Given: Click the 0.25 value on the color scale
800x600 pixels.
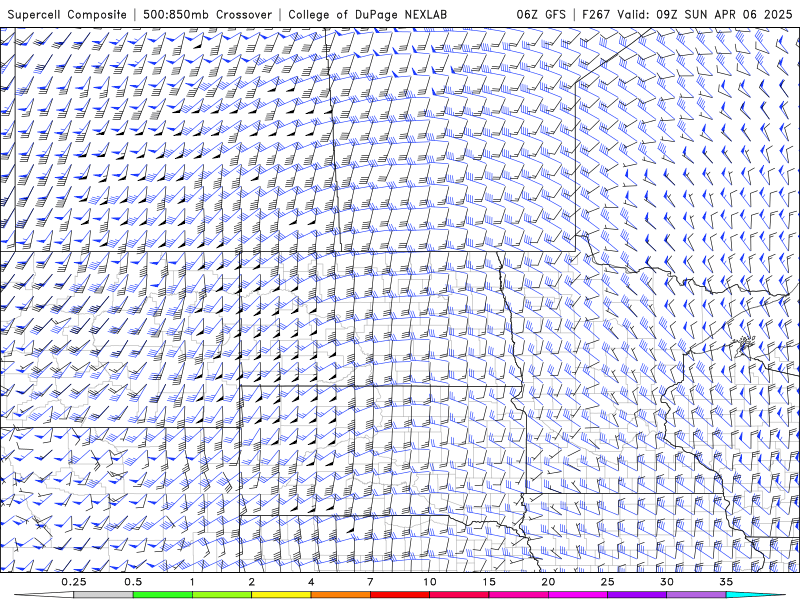Looking at the screenshot, I should (74, 582).
